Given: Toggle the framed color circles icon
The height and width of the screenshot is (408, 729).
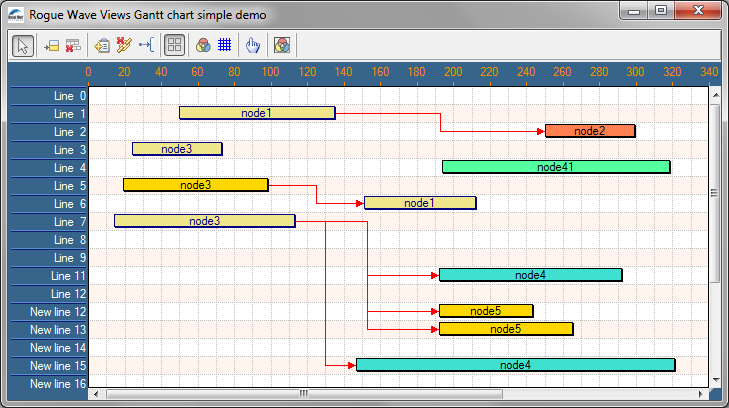Looking at the screenshot, I should [x=282, y=45].
